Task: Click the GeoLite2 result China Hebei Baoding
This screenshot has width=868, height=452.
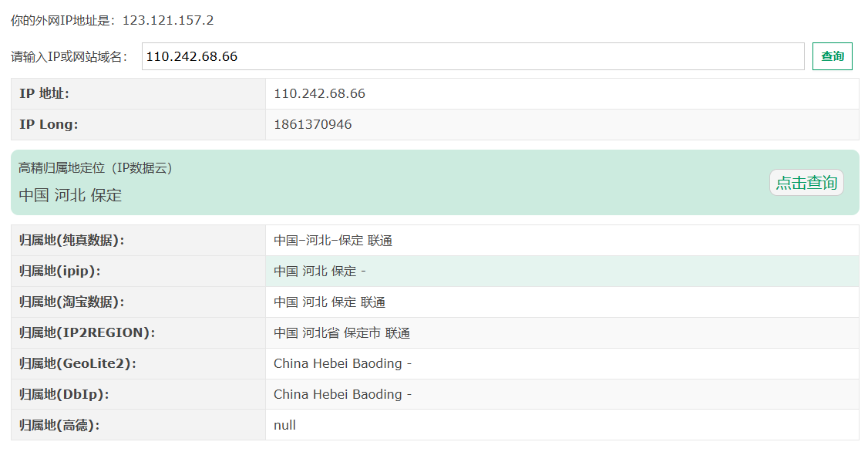Action: (x=342, y=363)
